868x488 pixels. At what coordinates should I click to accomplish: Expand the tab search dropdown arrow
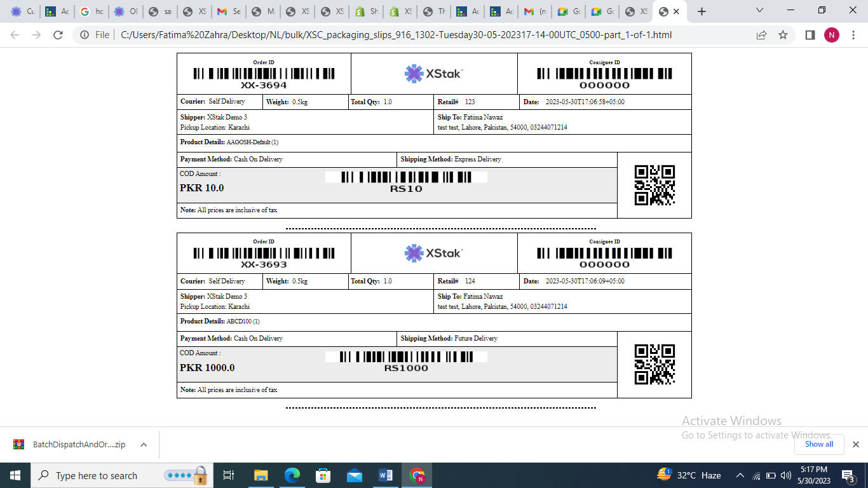tap(760, 11)
